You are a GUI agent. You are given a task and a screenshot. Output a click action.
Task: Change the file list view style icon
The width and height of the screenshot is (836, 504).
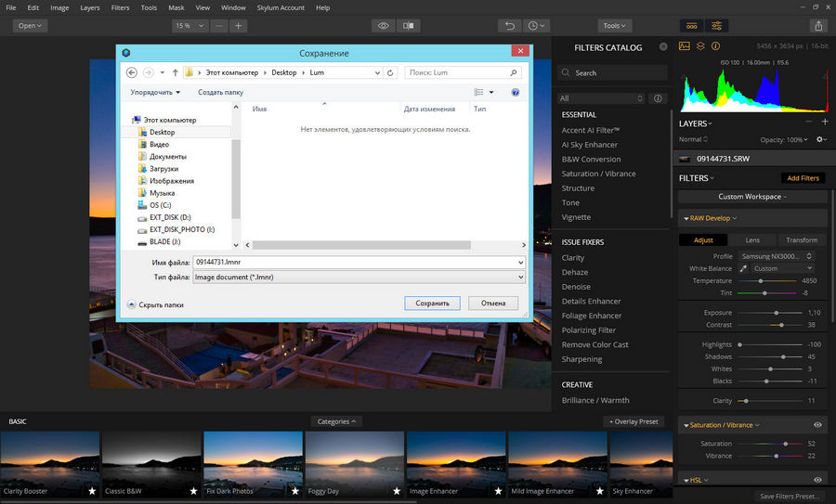tap(478, 92)
